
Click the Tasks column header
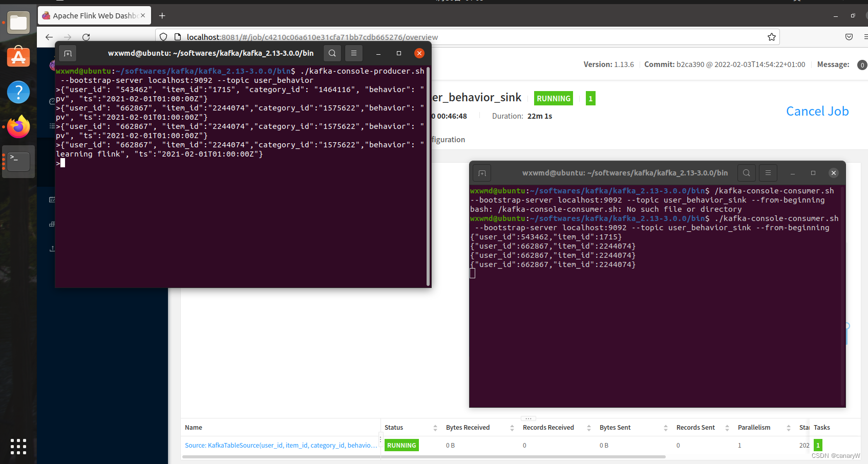click(822, 427)
